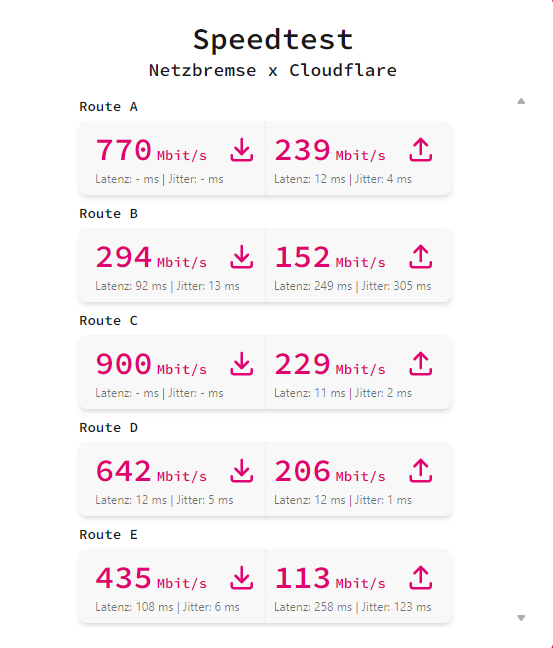Click the Speedtest title
This screenshot has height=648, width=553.
click(273, 40)
